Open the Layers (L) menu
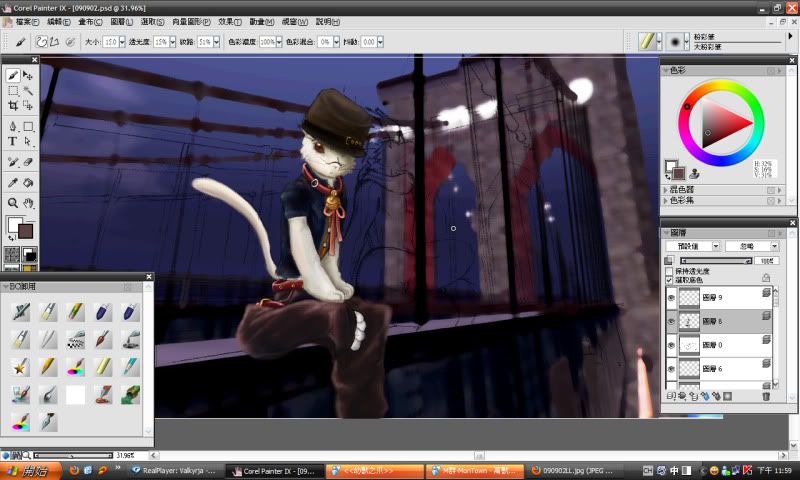 pyautogui.click(x=121, y=22)
